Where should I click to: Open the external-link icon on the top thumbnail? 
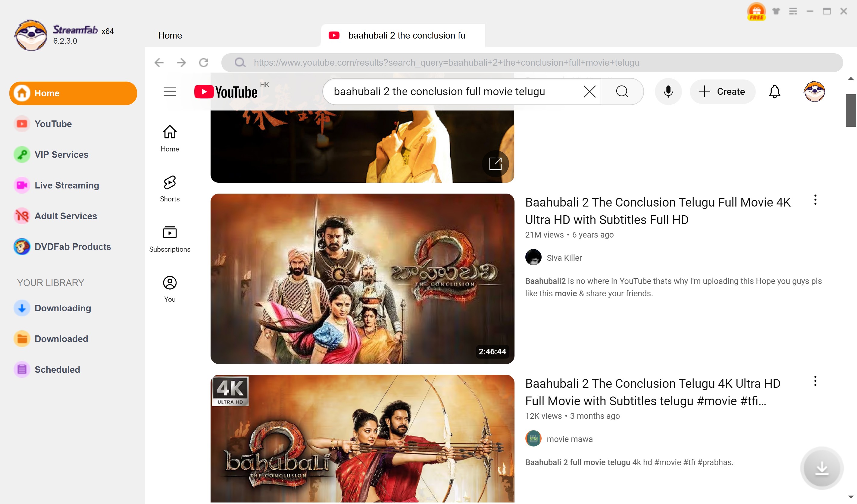[x=495, y=163]
